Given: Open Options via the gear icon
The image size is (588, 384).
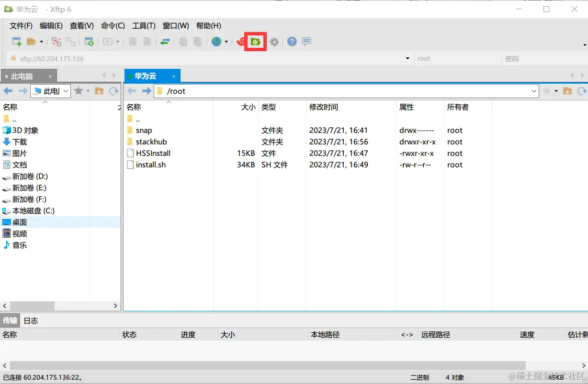Looking at the screenshot, I should point(273,42).
